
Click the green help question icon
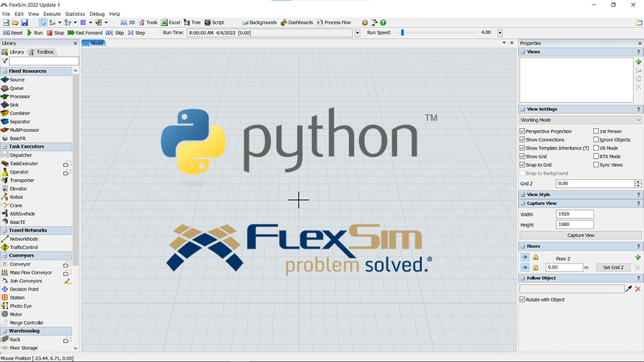tap(383, 23)
